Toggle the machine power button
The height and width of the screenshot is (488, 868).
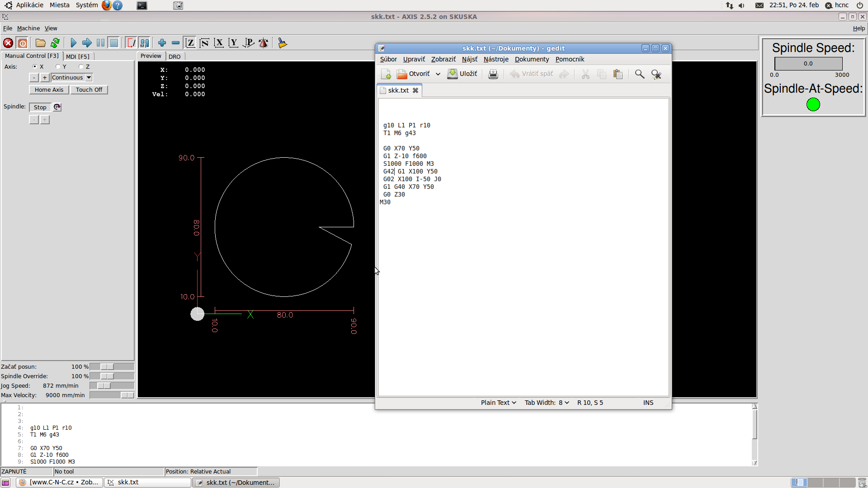(x=23, y=43)
